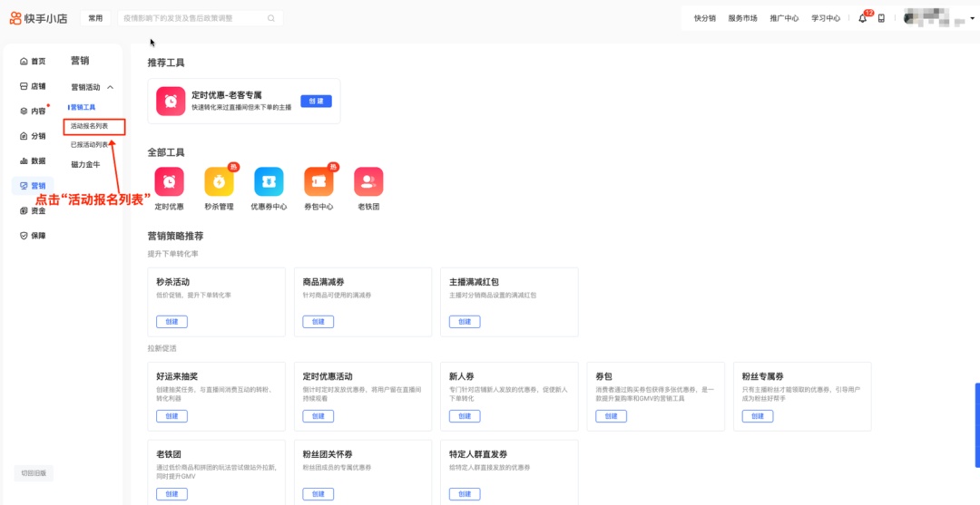Click the mobile phone icon in header
This screenshot has width=980, height=505.
tap(881, 18)
